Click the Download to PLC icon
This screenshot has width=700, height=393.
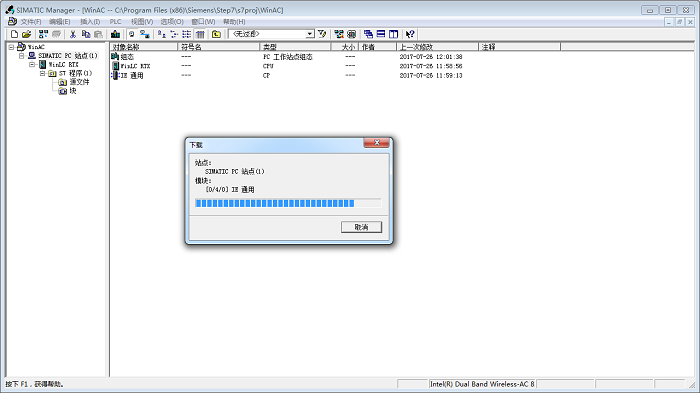pos(116,34)
